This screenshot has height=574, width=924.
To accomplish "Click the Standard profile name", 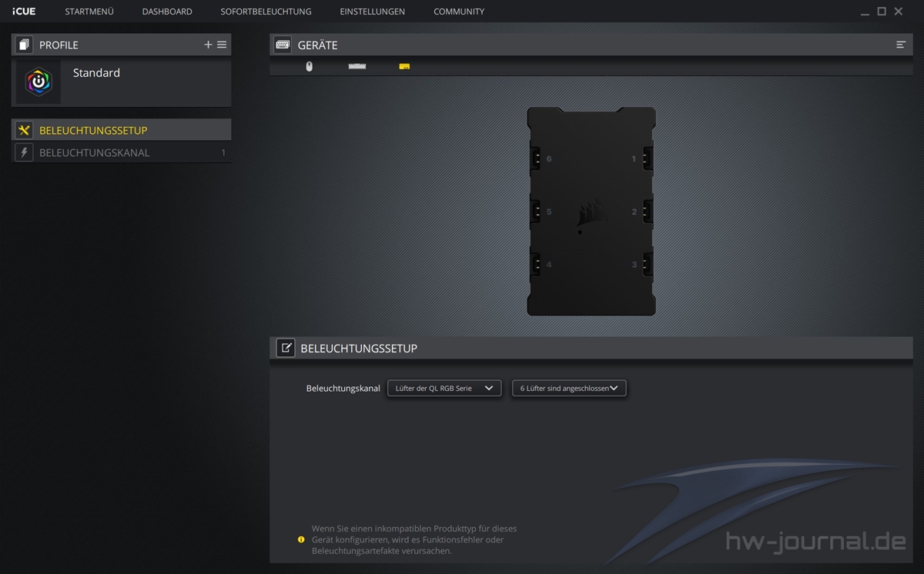I will (x=96, y=73).
